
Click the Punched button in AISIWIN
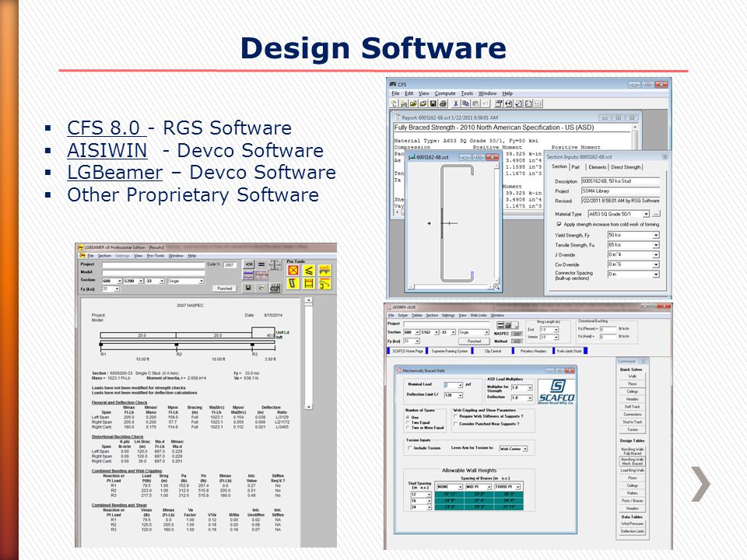pyautogui.click(x=474, y=341)
